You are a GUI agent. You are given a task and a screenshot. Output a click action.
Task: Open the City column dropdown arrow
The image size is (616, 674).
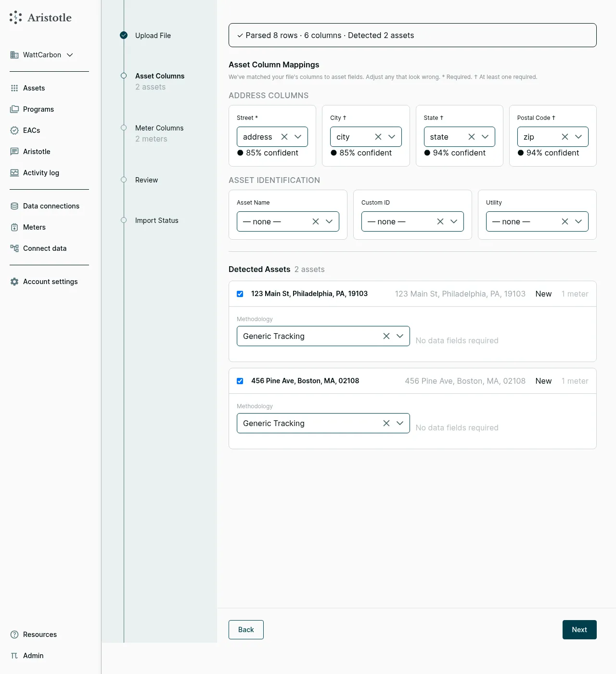392,137
